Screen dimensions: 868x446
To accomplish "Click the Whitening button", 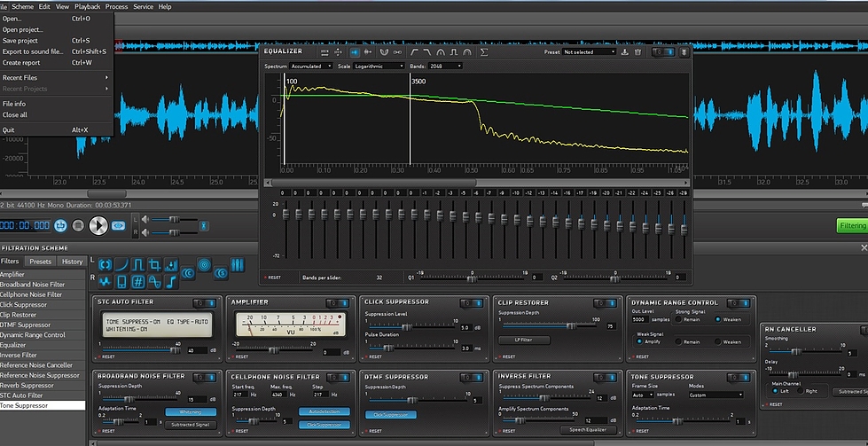I will (x=191, y=412).
